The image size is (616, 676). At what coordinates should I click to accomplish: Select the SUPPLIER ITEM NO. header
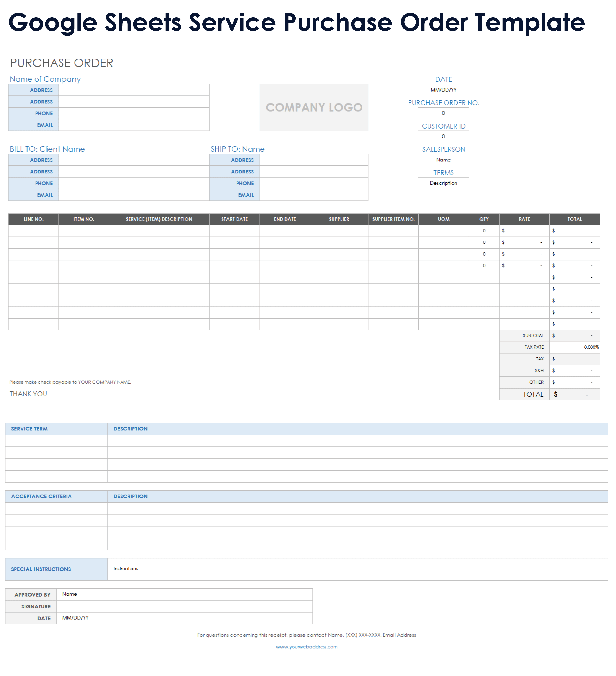pyautogui.click(x=393, y=219)
